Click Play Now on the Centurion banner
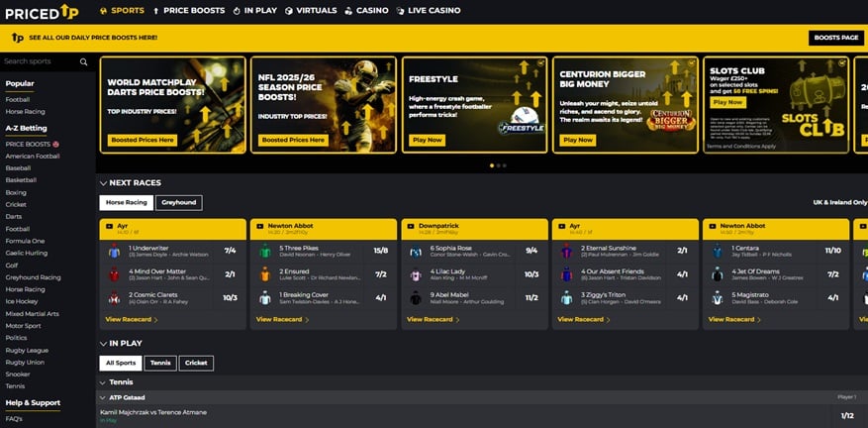This screenshot has height=428, width=868. click(577, 141)
